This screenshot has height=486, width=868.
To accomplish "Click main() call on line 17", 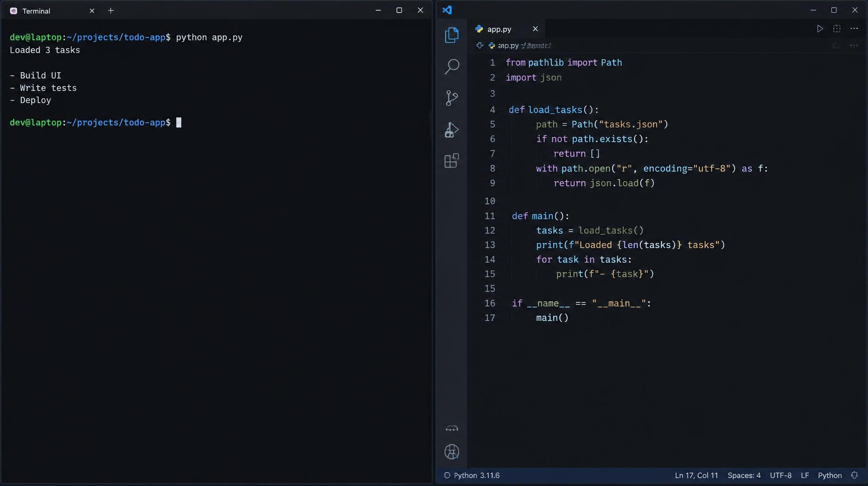I will [x=552, y=318].
